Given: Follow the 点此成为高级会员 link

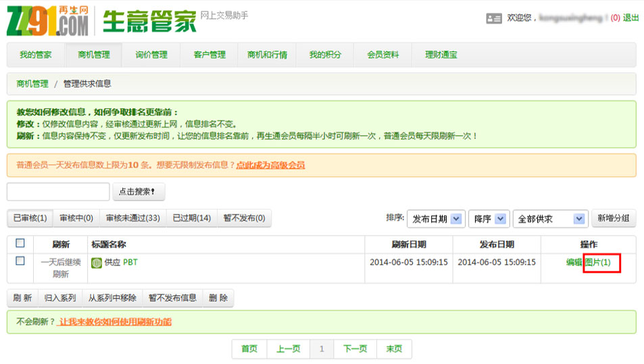Looking at the screenshot, I should point(270,165).
